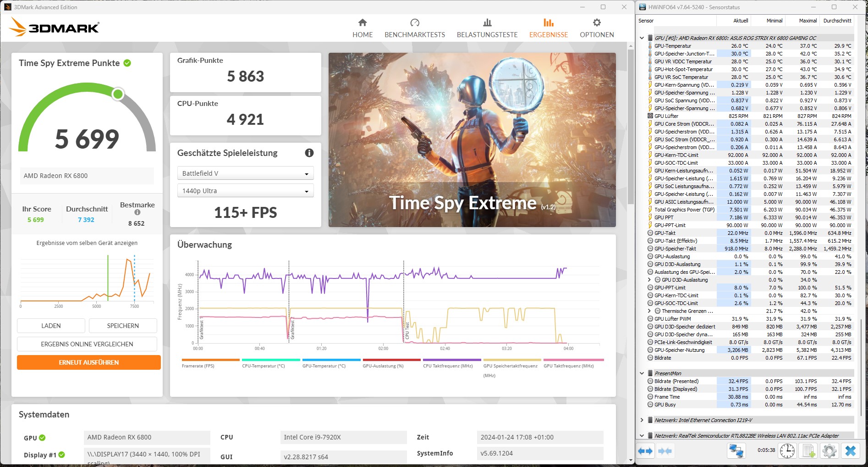Click the ERNEUT AUSFÜHREN button

[89, 362]
